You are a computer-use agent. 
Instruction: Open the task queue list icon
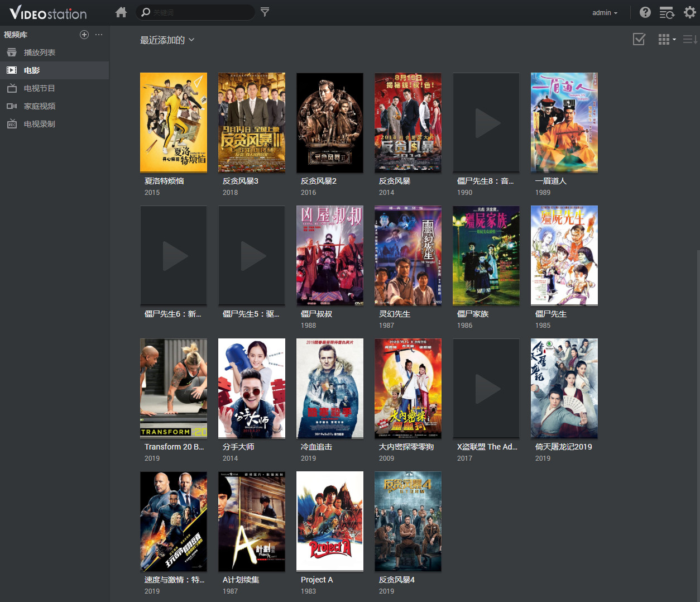click(x=667, y=12)
